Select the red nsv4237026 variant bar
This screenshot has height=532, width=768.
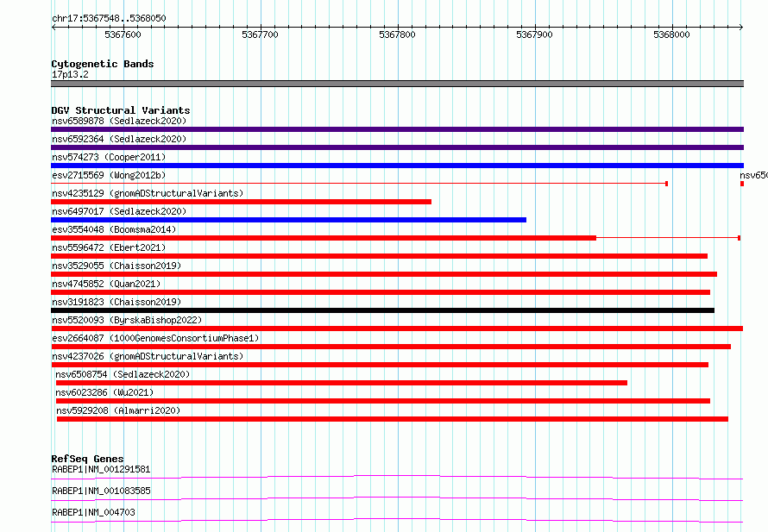(380, 365)
